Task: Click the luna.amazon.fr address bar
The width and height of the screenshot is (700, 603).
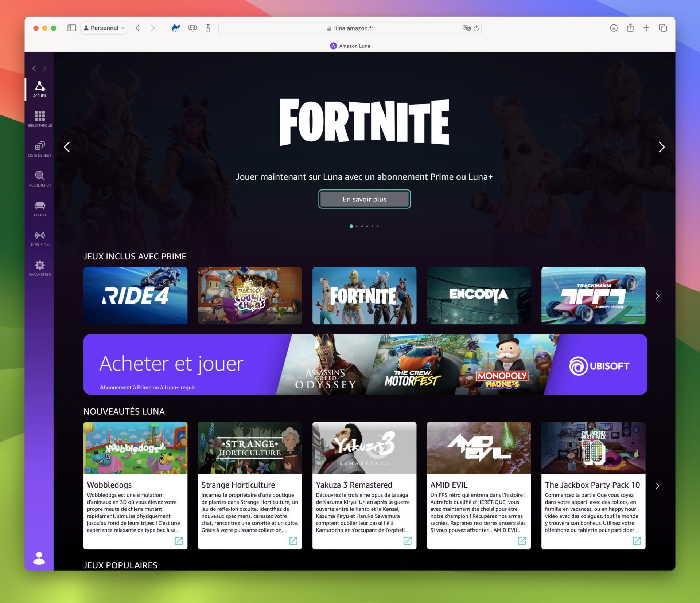Action: point(350,28)
